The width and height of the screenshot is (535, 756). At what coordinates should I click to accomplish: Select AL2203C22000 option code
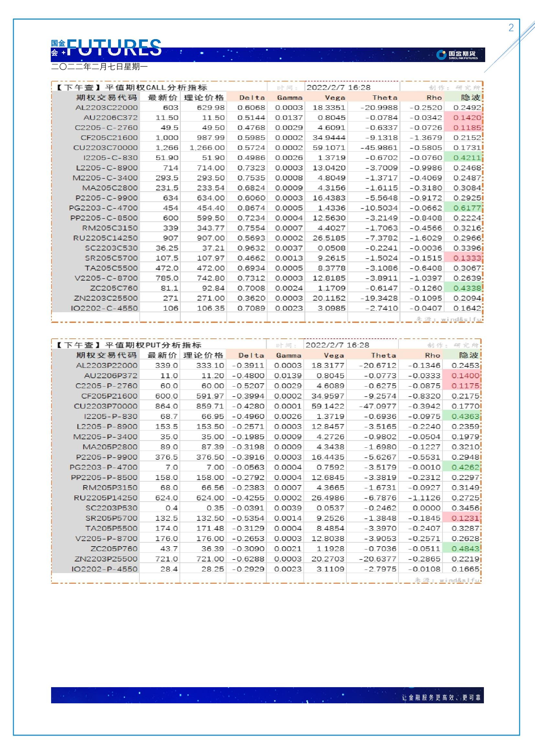tap(107, 108)
